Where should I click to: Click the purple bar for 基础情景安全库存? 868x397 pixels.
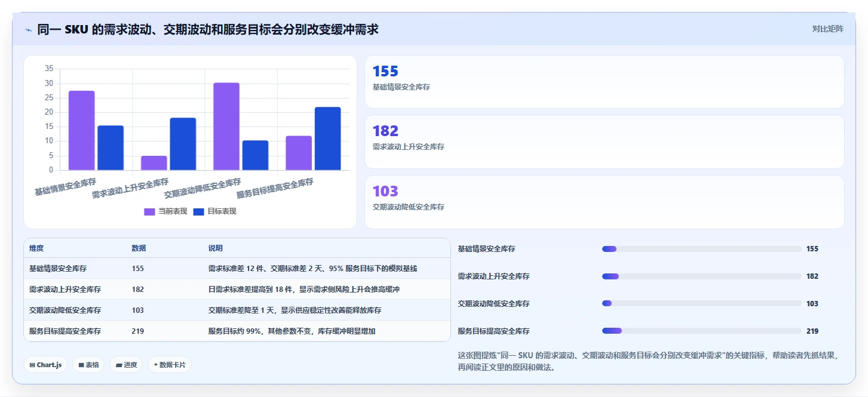click(x=81, y=130)
